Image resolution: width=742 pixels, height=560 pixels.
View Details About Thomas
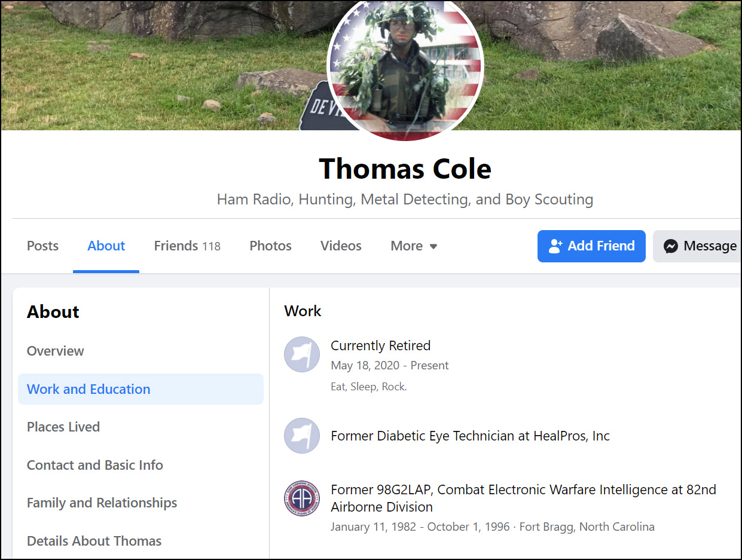94,541
